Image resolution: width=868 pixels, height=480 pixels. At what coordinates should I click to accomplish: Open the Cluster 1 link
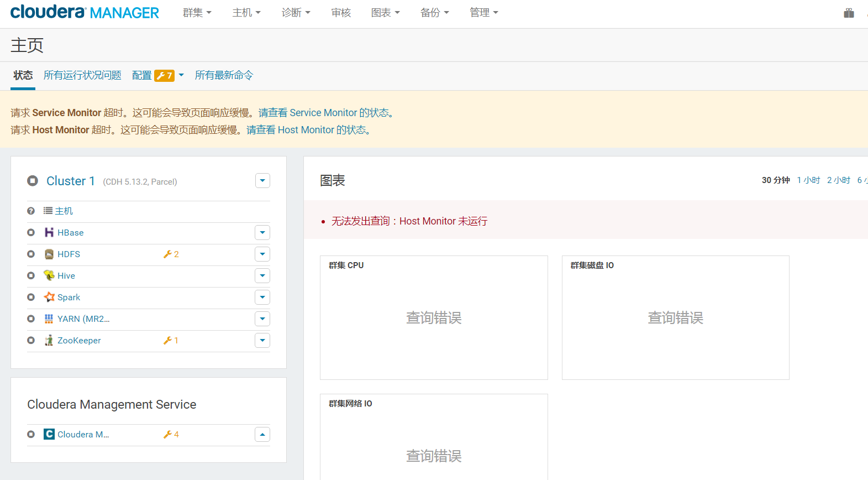click(71, 181)
